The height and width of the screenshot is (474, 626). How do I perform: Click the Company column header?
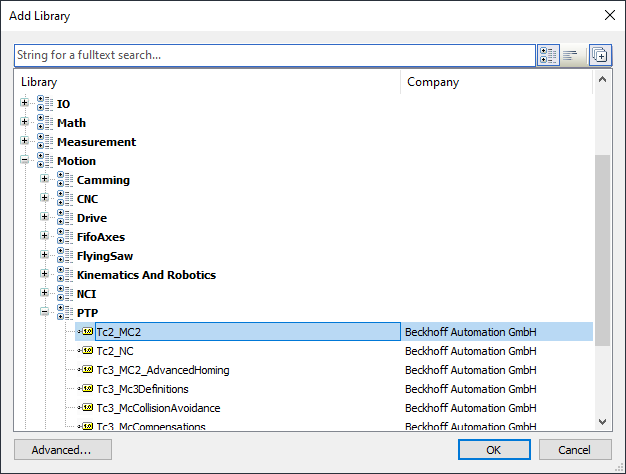[x=433, y=82]
